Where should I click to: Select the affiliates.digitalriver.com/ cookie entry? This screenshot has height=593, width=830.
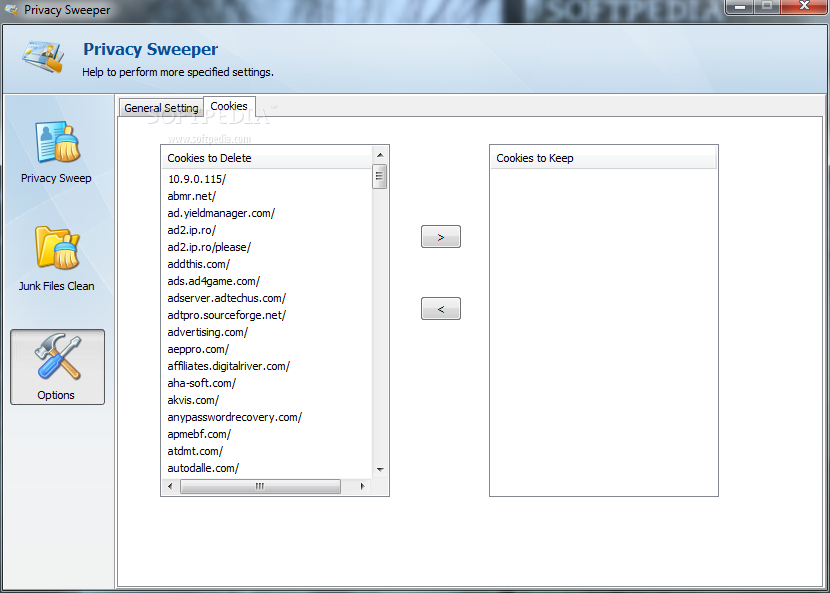coord(229,366)
